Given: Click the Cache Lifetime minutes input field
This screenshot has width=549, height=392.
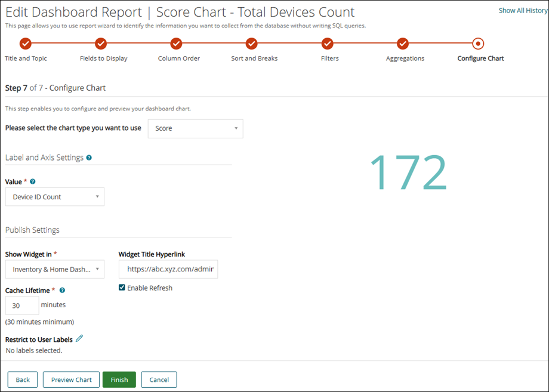Looking at the screenshot, I should [x=21, y=305].
